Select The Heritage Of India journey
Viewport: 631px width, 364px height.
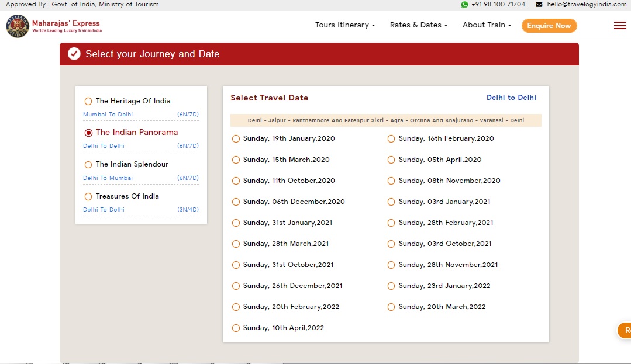coord(88,101)
